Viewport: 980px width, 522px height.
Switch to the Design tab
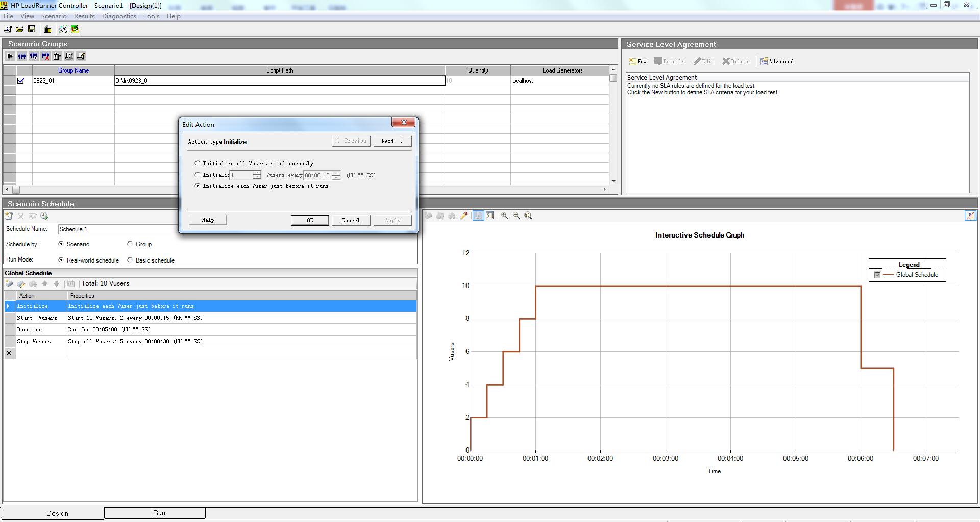tap(53, 513)
